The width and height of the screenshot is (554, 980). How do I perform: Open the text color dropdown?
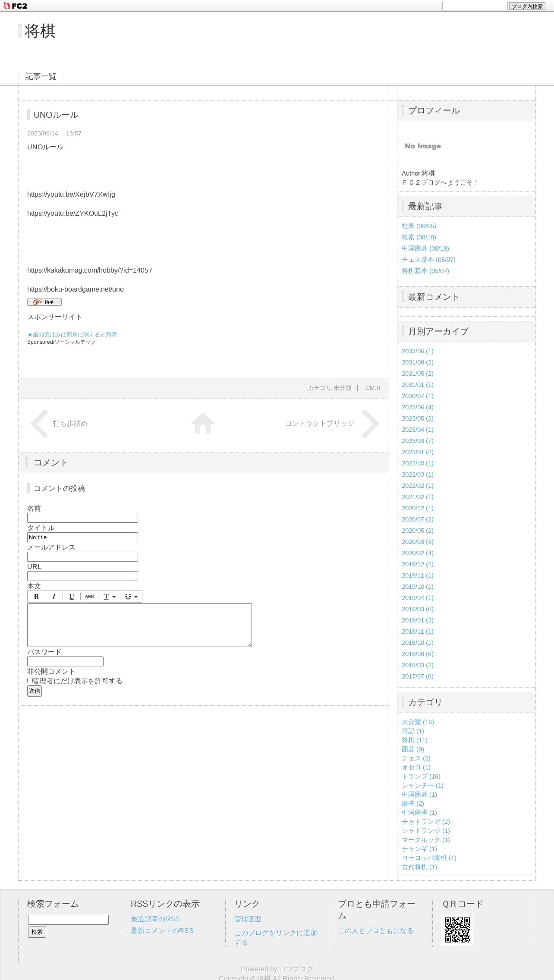point(109,597)
